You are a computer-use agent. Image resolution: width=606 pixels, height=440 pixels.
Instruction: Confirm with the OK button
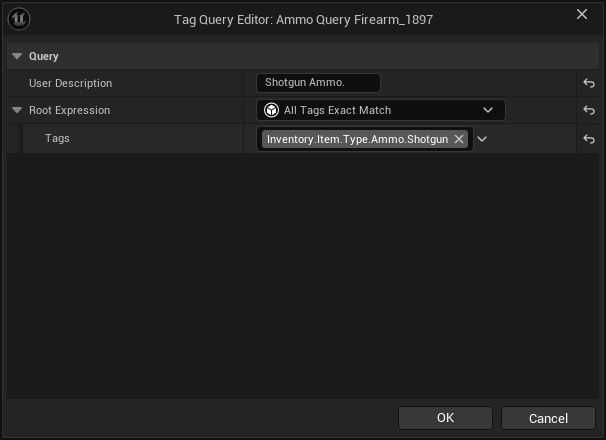(x=445, y=418)
